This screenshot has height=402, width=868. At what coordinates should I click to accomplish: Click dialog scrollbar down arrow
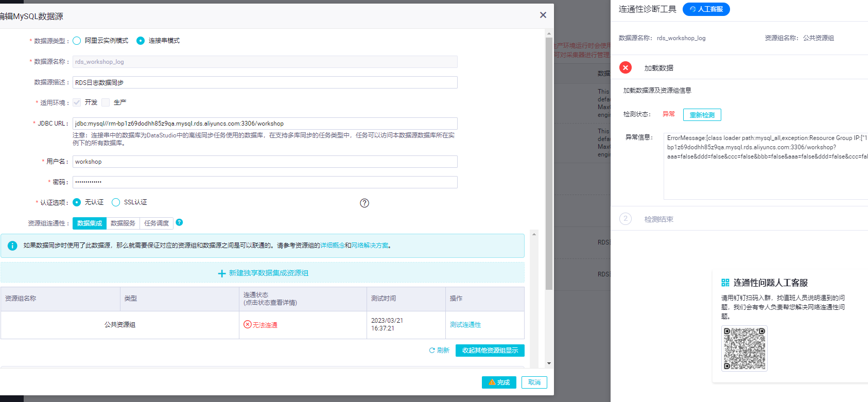click(549, 363)
